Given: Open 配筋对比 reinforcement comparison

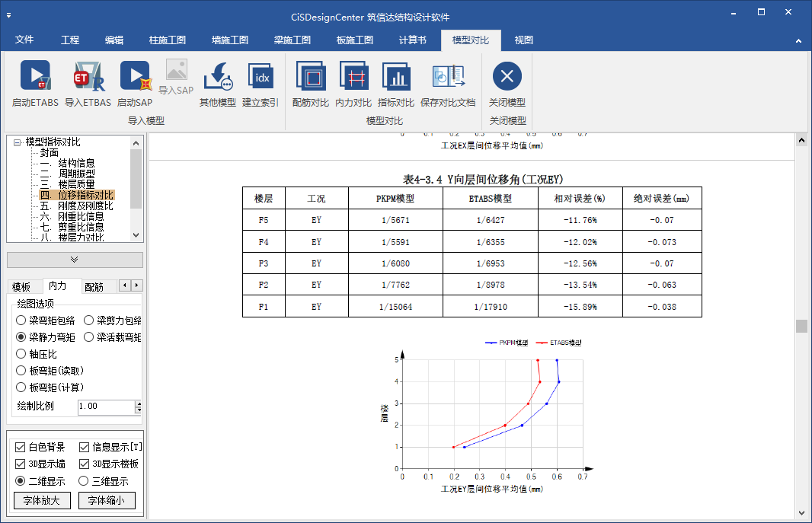Looking at the screenshot, I should click(x=311, y=84).
